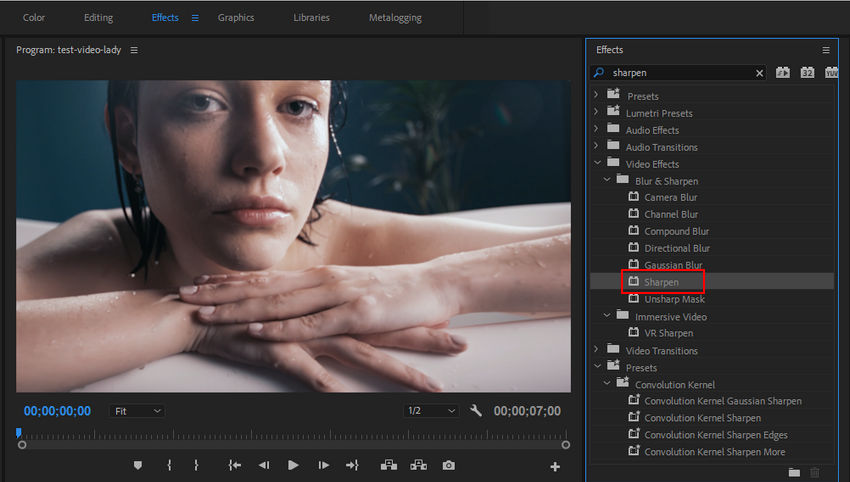Create a new custom bin
The height and width of the screenshot is (482, 850).
794,472
